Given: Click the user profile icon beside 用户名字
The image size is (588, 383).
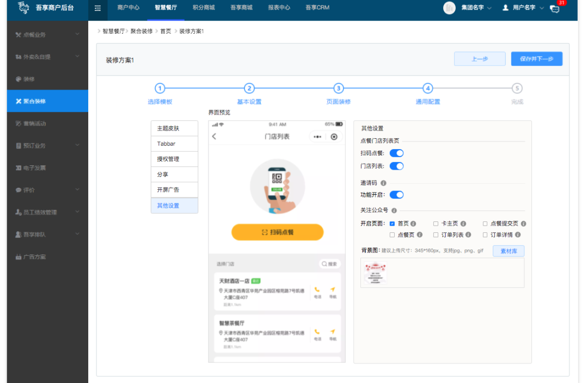Looking at the screenshot, I should pyautogui.click(x=505, y=8).
